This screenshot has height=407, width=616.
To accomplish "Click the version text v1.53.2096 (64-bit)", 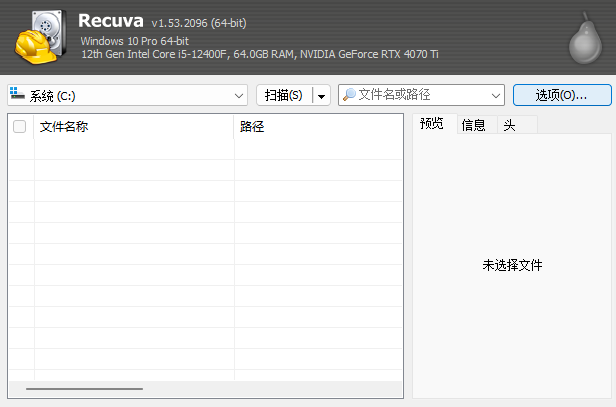I will click(199, 23).
